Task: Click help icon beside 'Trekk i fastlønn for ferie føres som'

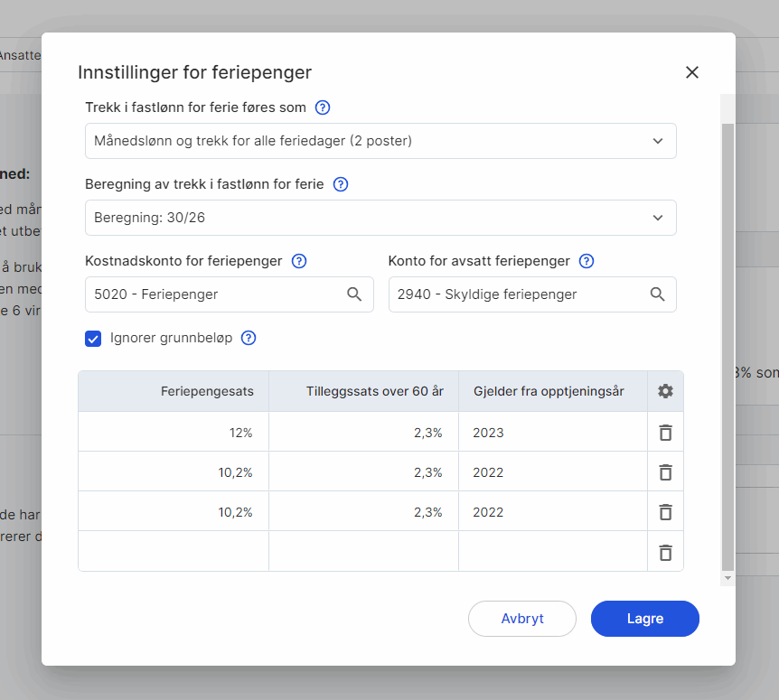Action: (x=323, y=107)
